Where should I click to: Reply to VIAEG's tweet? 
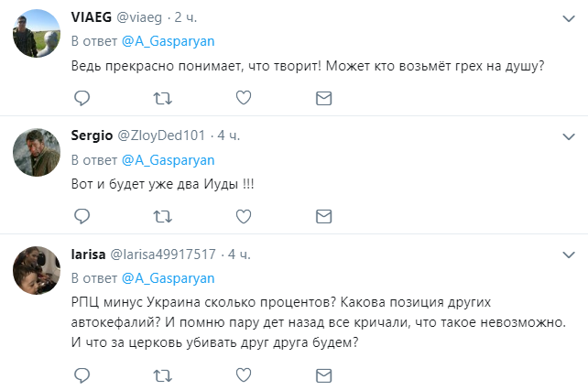point(82,98)
